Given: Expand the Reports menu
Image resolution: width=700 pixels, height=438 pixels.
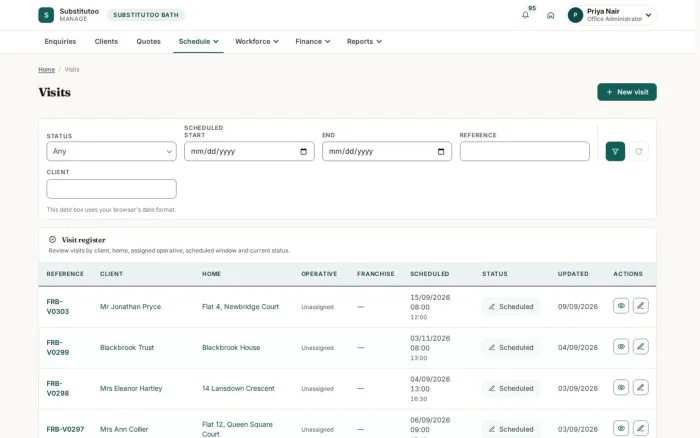Looking at the screenshot, I should click(364, 42).
